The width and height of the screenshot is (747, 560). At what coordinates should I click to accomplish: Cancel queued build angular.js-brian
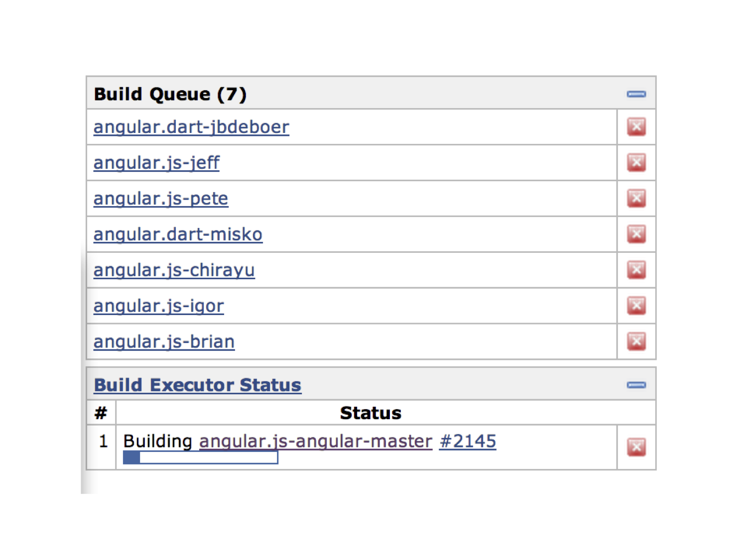coord(636,342)
